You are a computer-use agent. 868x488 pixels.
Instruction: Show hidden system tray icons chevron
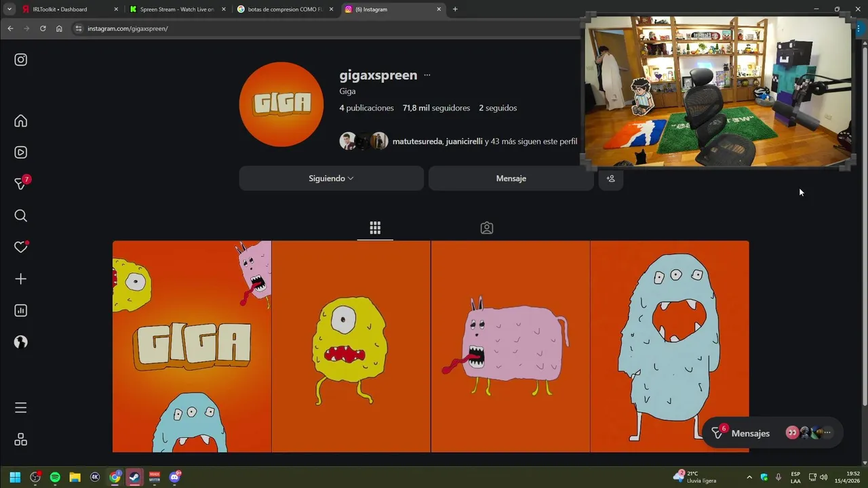pos(749,477)
